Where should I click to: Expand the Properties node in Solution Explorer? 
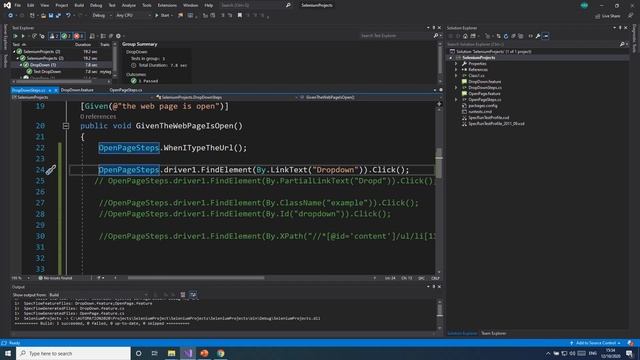pyautogui.click(x=456, y=64)
